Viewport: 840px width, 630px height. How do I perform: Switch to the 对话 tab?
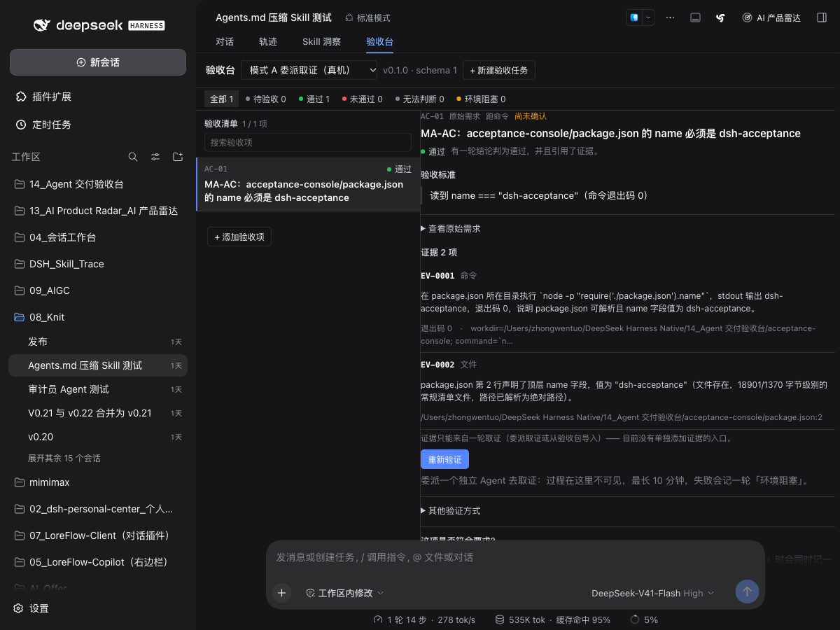point(225,41)
